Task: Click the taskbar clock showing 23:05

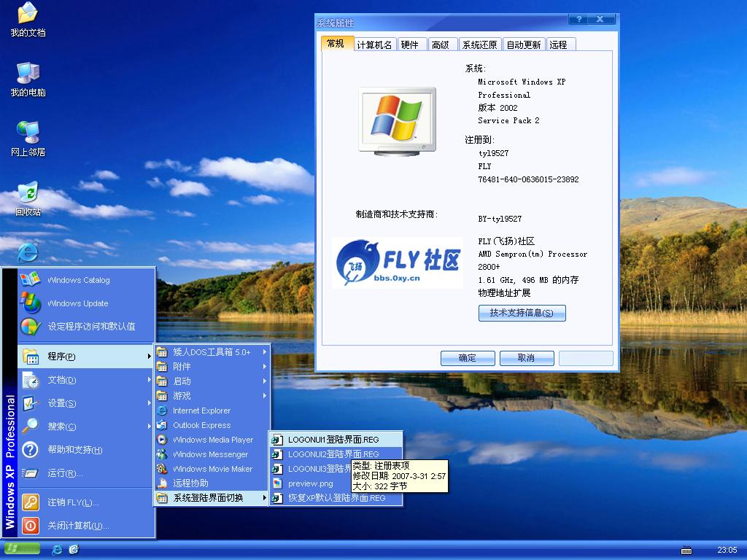Action: click(727, 550)
